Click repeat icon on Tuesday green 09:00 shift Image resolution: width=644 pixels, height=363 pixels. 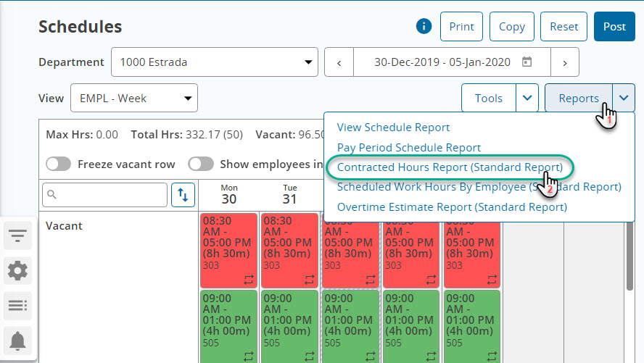click(x=309, y=356)
